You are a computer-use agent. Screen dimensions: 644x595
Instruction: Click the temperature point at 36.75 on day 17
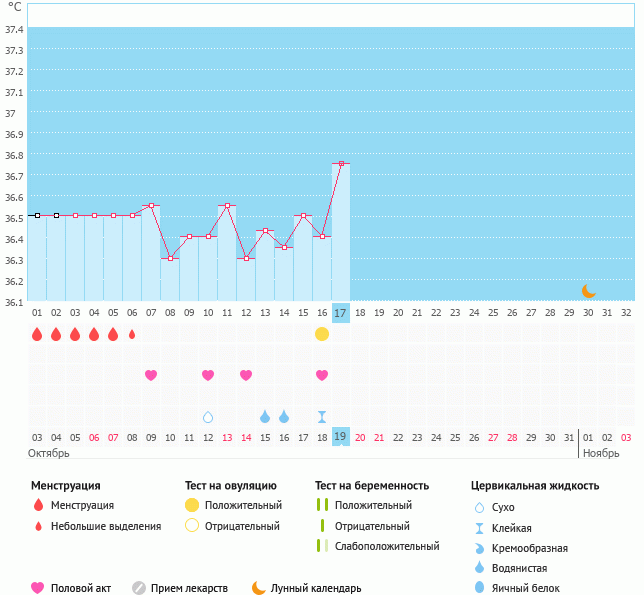341,163
